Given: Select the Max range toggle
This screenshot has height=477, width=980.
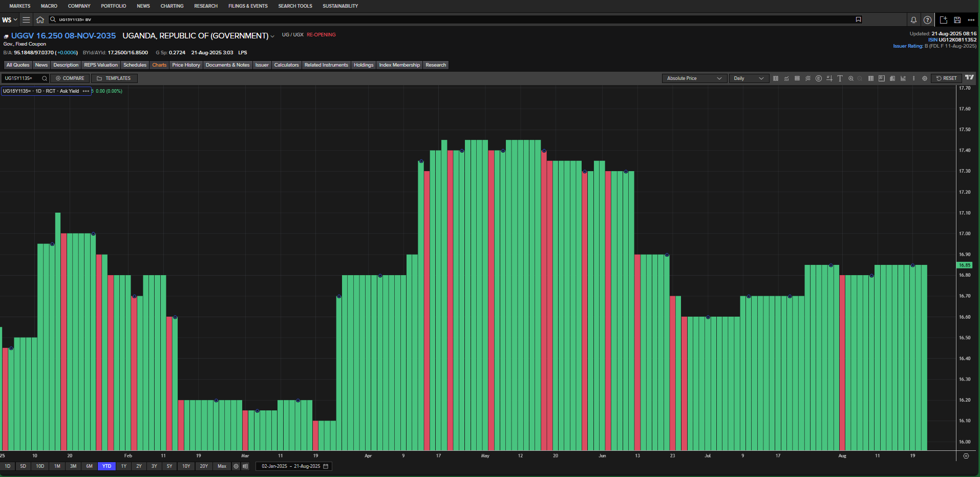Looking at the screenshot, I should click(x=222, y=466).
